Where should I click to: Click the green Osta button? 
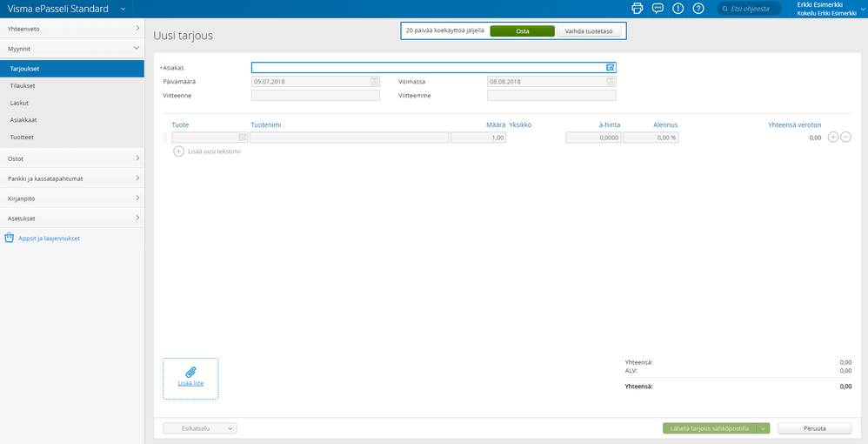point(523,31)
